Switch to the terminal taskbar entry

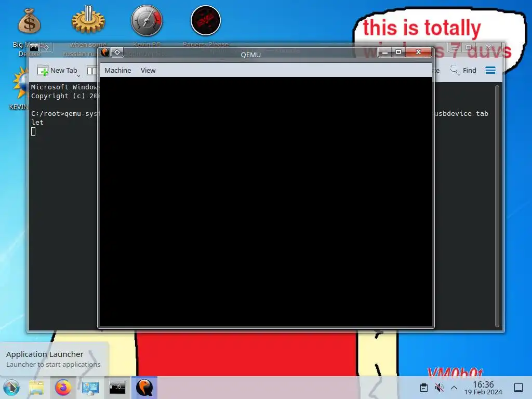[x=117, y=388]
